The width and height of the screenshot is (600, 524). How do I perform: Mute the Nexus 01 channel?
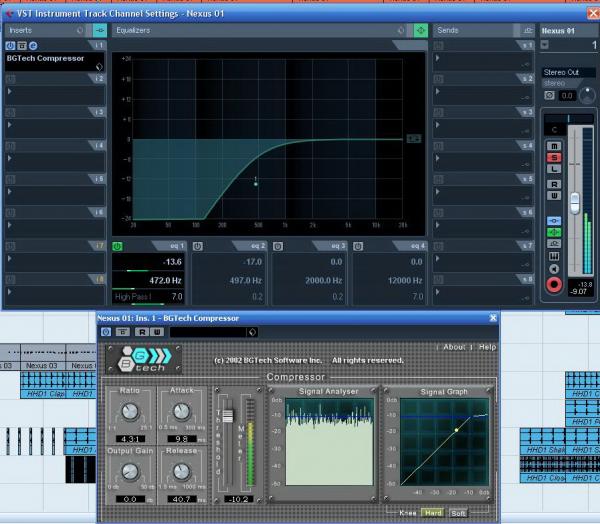[x=552, y=145]
